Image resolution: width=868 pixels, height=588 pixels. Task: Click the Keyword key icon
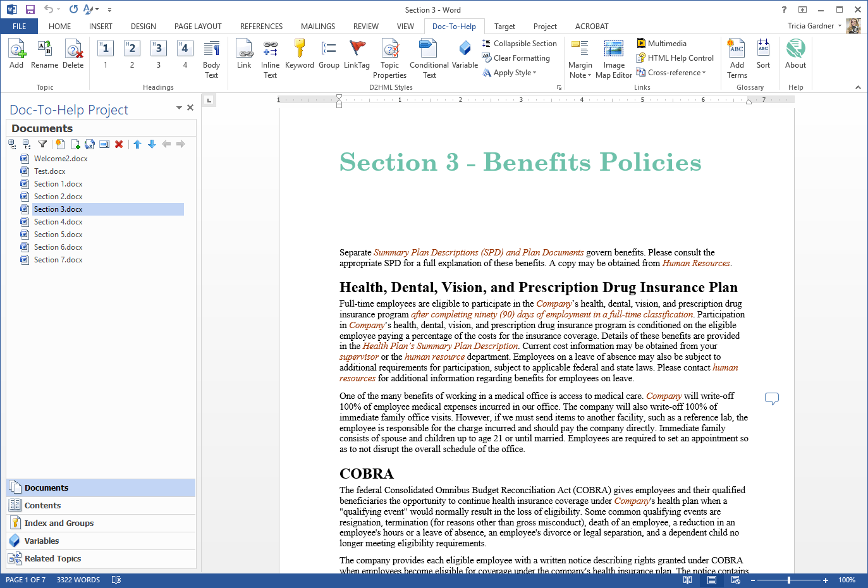point(300,54)
